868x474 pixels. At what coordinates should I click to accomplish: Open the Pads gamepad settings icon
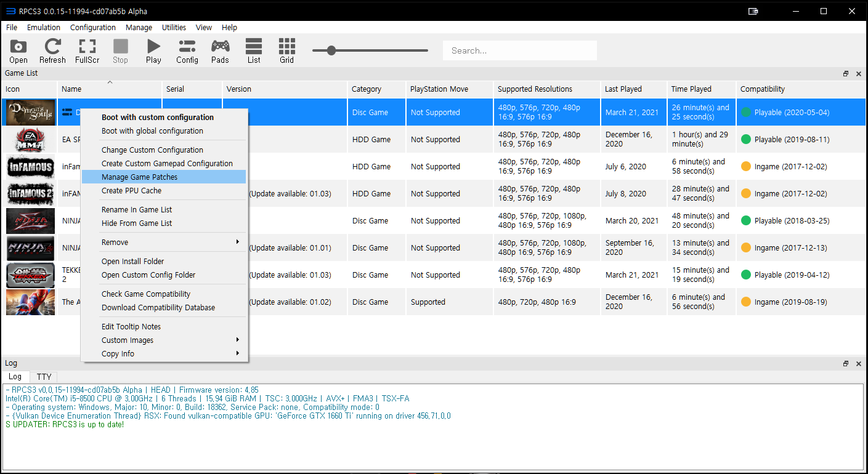coord(220,51)
